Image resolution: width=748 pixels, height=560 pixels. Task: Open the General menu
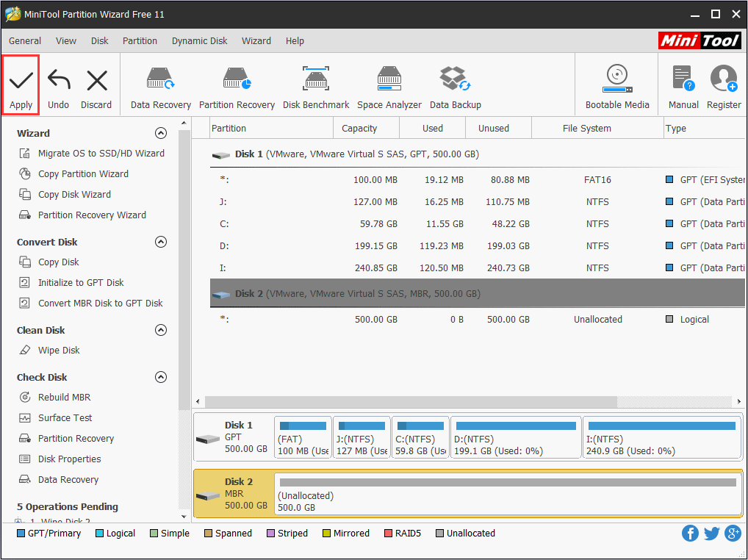tap(25, 41)
